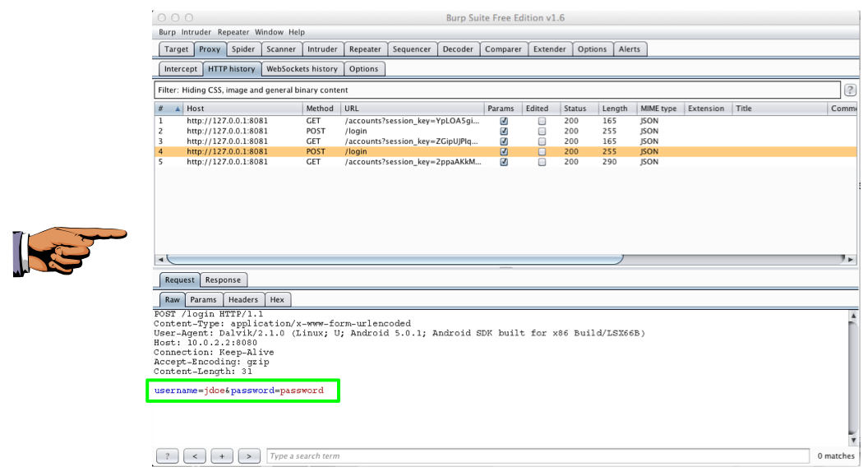Open the Intruder menu in menu bar

click(196, 32)
